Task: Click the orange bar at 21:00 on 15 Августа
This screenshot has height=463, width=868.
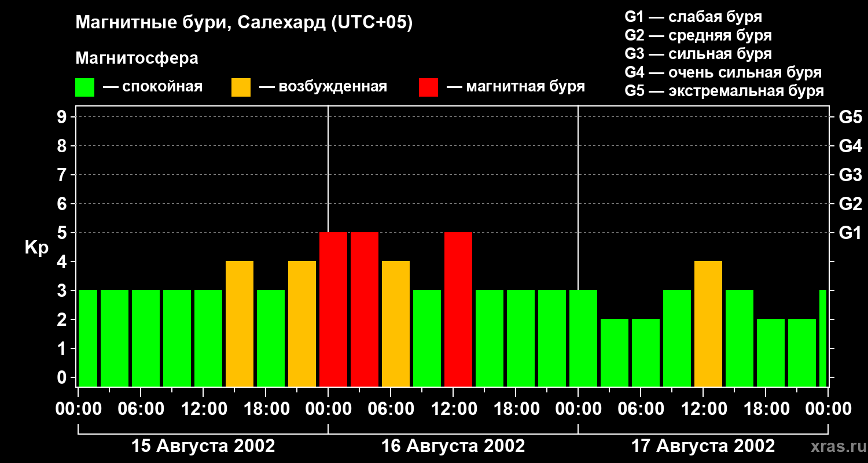Action: [302, 324]
